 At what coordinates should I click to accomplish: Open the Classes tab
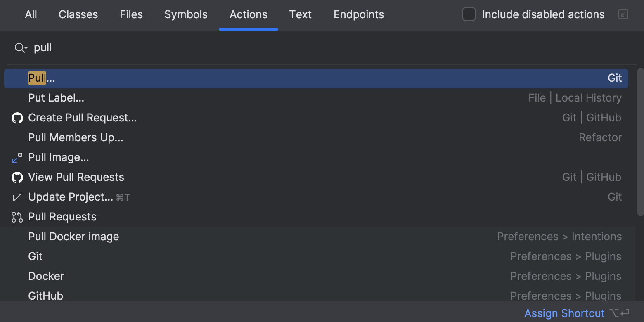(x=78, y=14)
